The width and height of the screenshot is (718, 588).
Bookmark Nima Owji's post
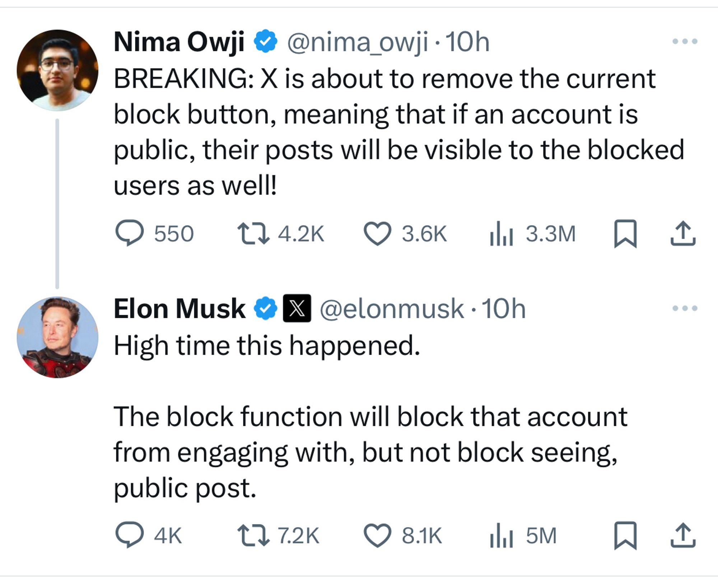(625, 234)
